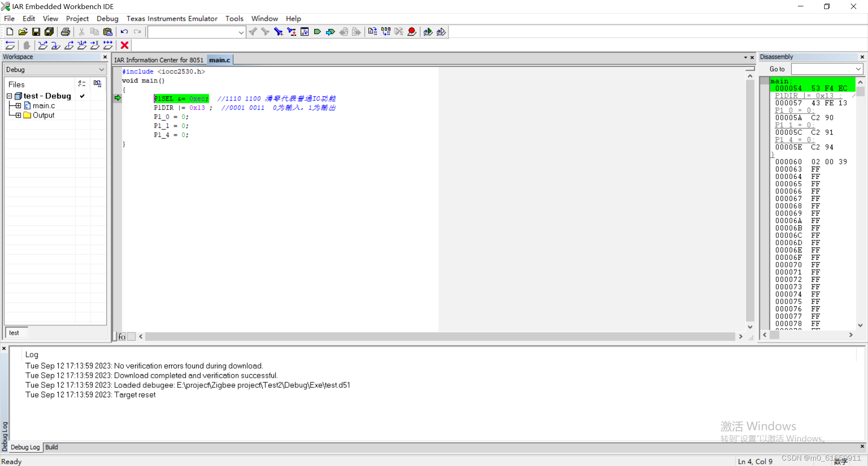Create a new document with toolbar icon
The image size is (868, 466).
[9, 32]
